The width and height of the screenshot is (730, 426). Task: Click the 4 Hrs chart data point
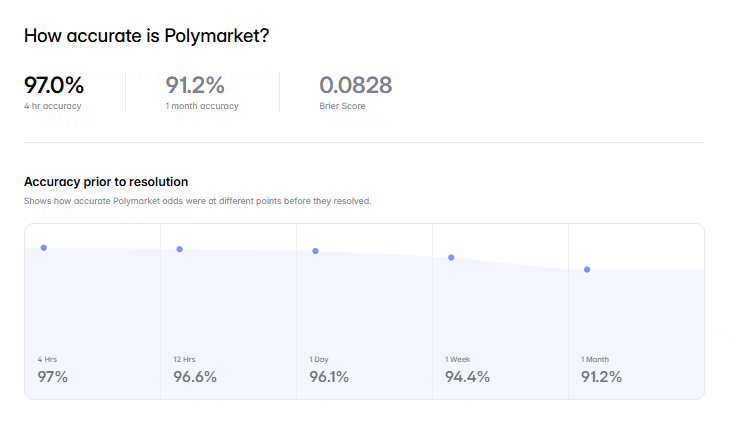[x=44, y=248]
